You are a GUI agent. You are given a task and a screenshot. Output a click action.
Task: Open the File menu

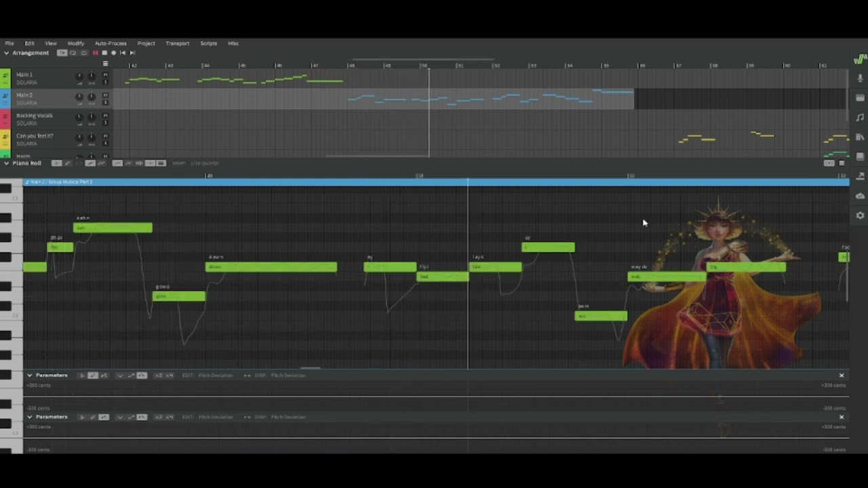coord(9,43)
